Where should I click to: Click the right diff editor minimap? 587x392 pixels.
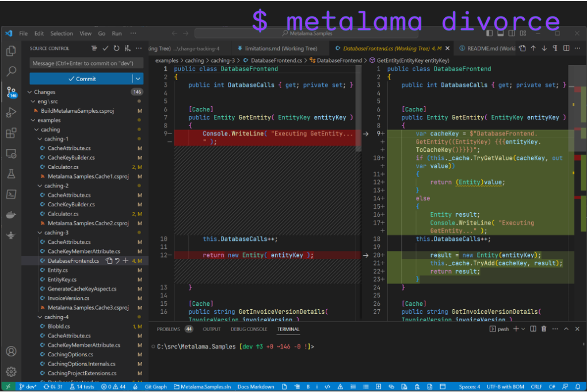(578, 192)
